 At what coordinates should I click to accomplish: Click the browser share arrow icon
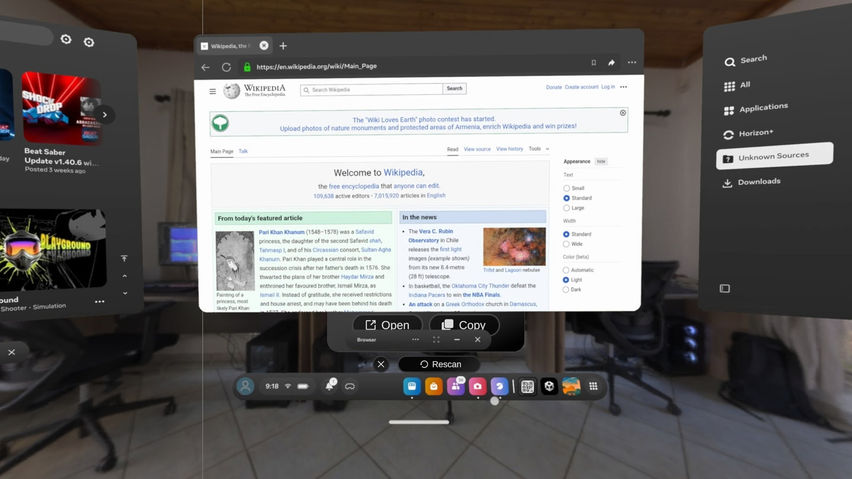(x=611, y=62)
